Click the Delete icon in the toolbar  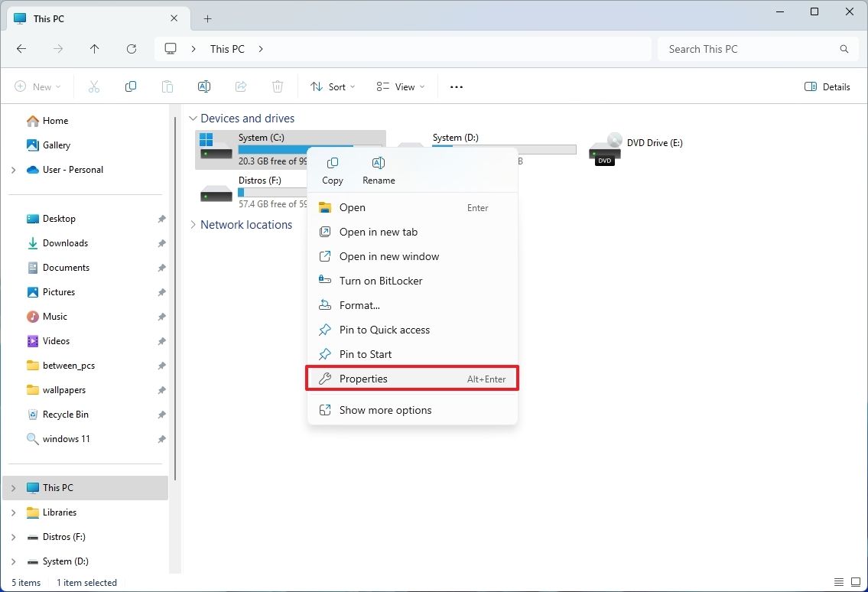278,86
